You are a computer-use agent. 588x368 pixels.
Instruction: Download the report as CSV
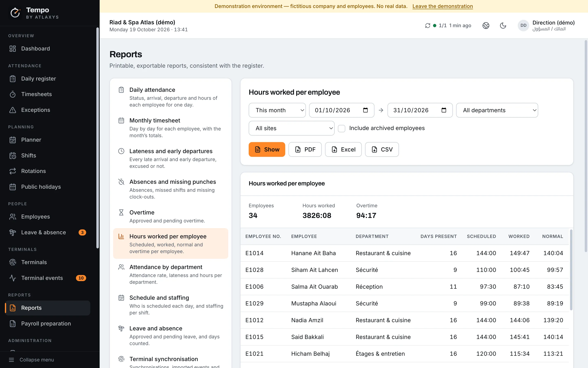click(382, 149)
